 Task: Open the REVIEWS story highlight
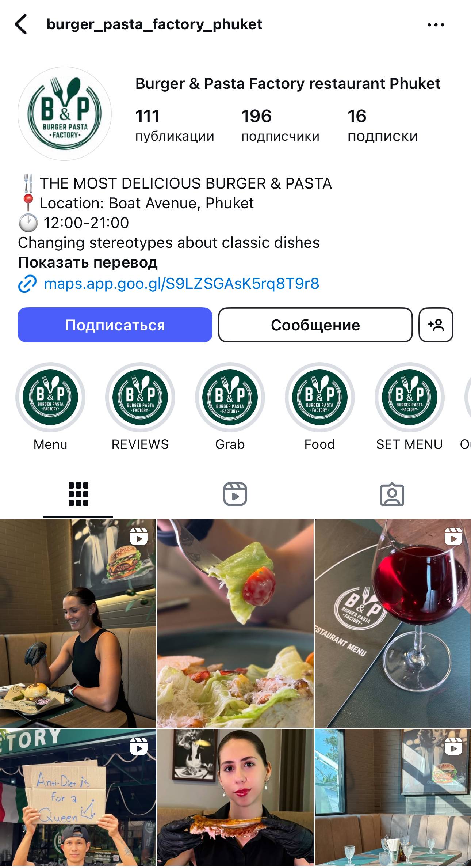pyautogui.click(x=140, y=397)
